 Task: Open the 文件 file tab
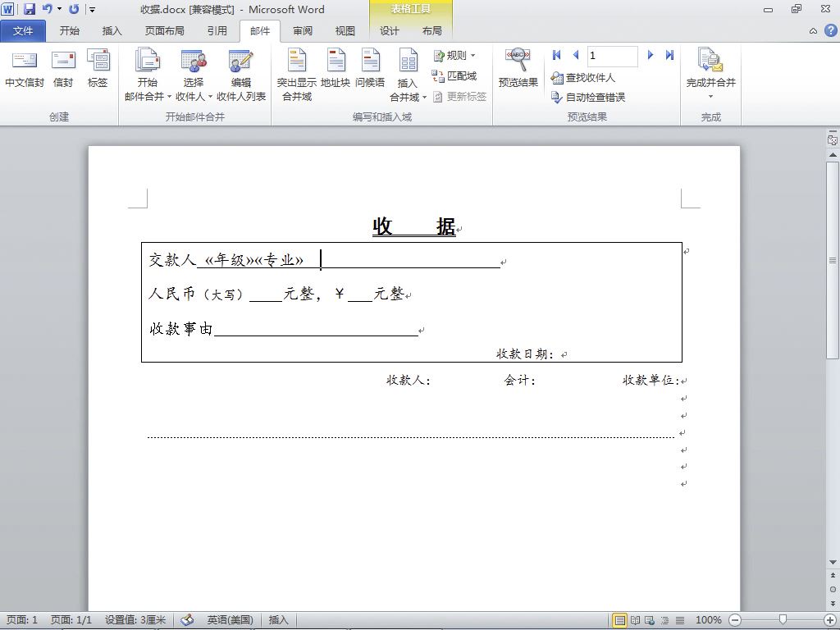(23, 31)
